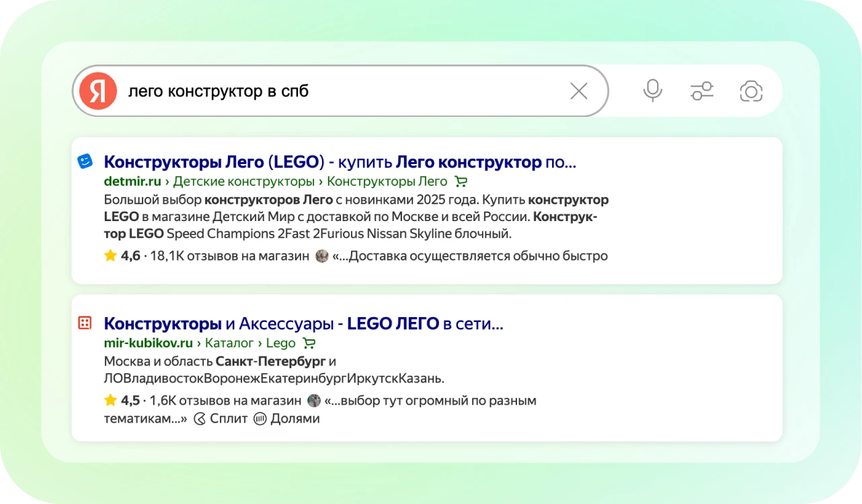The width and height of the screenshot is (862, 504).
Task: Go to detmir.ru domain link
Action: (x=132, y=181)
